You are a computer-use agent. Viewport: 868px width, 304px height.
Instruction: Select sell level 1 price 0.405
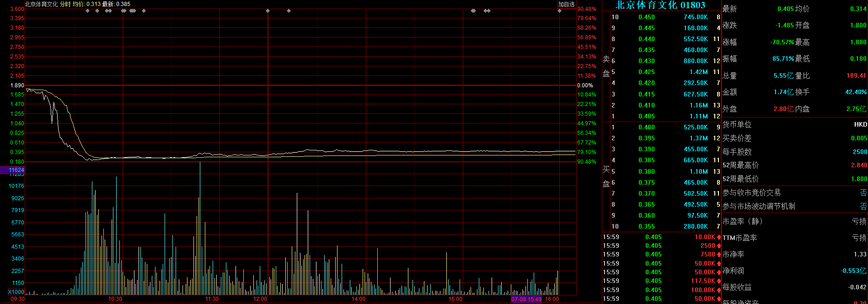point(646,117)
